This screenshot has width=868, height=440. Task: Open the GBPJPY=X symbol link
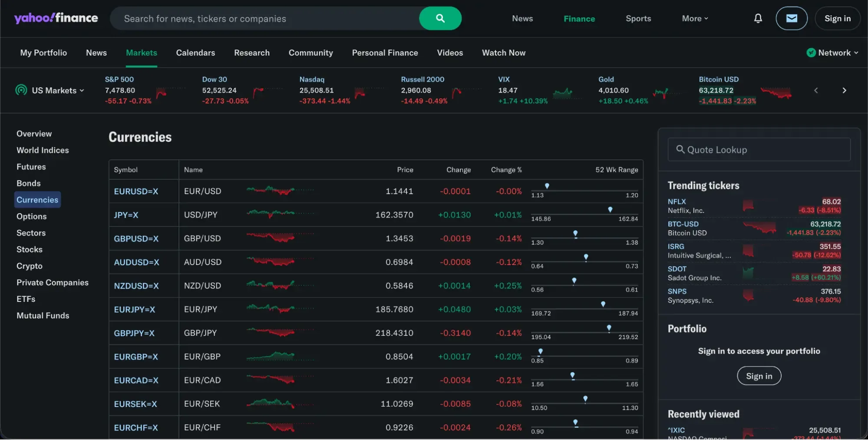click(134, 333)
